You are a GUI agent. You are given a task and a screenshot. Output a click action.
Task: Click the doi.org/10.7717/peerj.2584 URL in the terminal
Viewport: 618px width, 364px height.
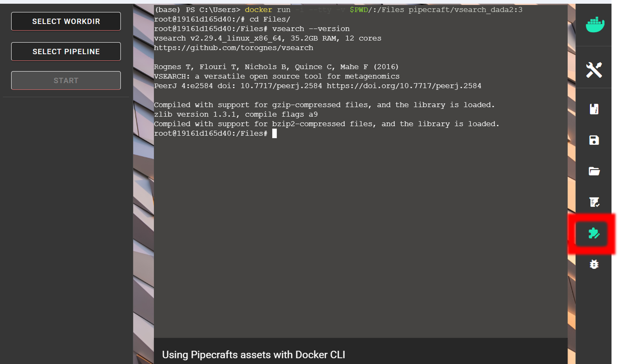[x=404, y=86]
